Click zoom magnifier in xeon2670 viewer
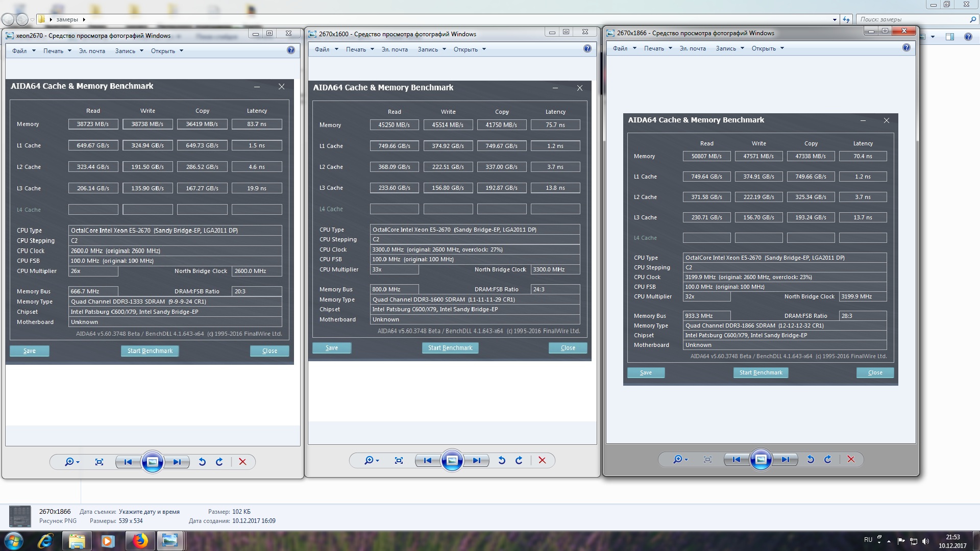This screenshot has width=980, height=551. tap(69, 462)
